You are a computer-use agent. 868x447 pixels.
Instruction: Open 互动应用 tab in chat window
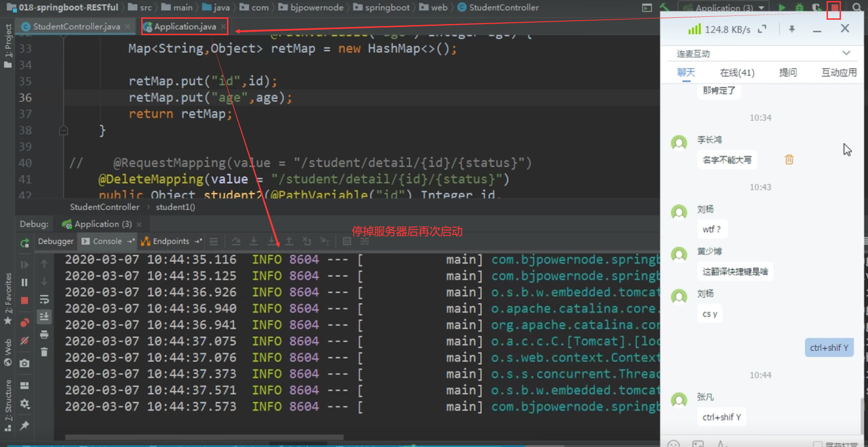point(839,73)
